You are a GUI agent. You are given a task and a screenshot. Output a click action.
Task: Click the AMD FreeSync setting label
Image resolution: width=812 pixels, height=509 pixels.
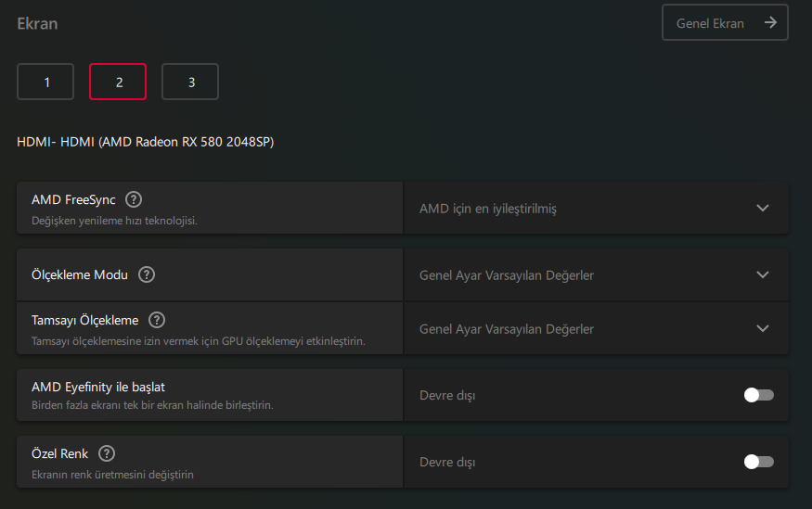tap(74, 199)
